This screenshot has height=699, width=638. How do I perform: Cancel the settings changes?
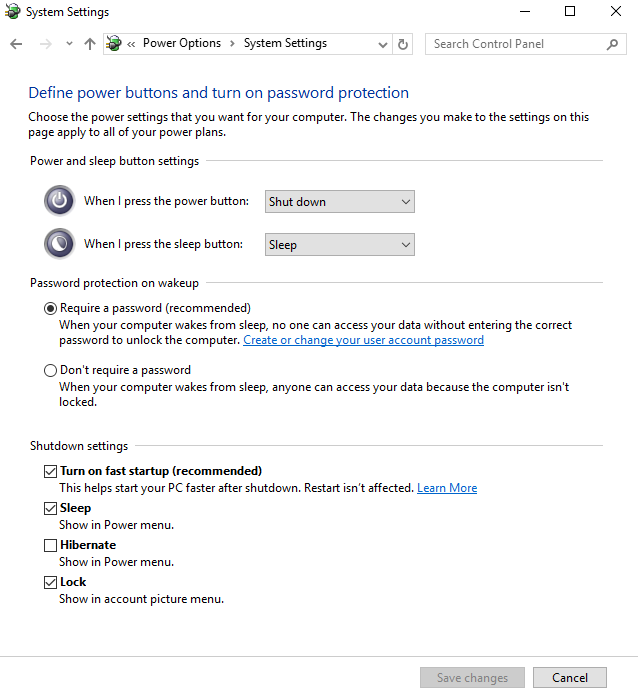tap(570, 678)
